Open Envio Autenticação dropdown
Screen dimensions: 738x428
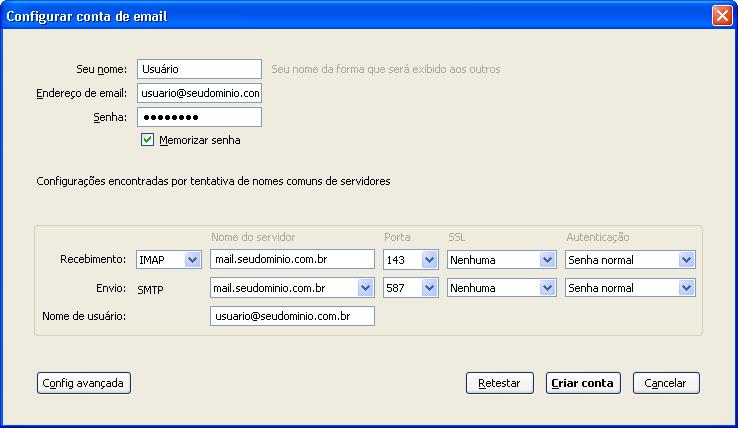(x=630, y=288)
